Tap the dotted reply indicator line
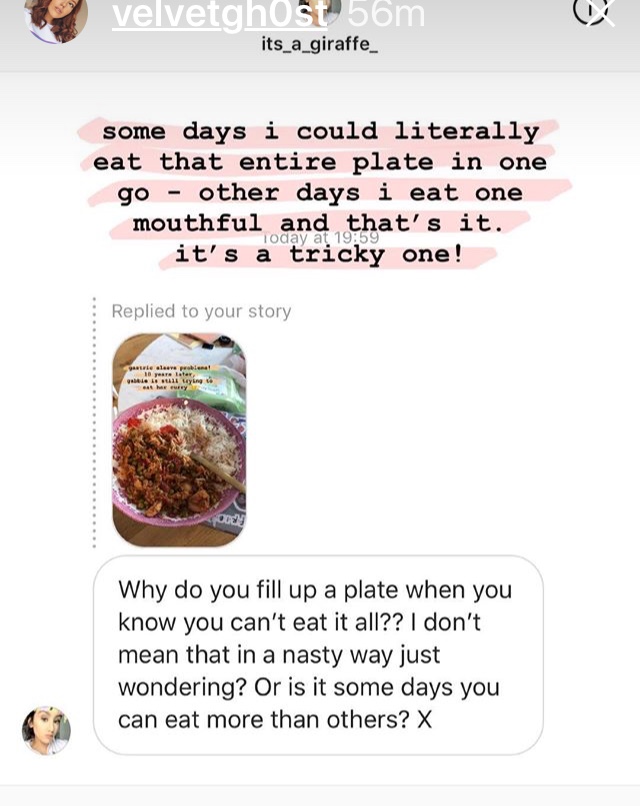Viewport: 640px width, 806px height. tap(94, 423)
